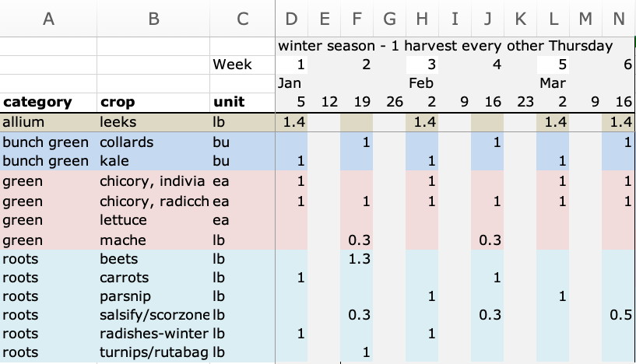
Task: Select the 'turnips/rutabag' crop cell
Action: click(x=153, y=352)
